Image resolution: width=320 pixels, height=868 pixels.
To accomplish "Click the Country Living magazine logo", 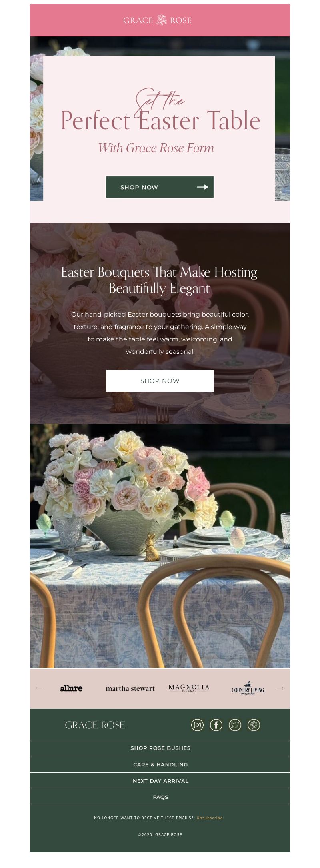I will 248,688.
